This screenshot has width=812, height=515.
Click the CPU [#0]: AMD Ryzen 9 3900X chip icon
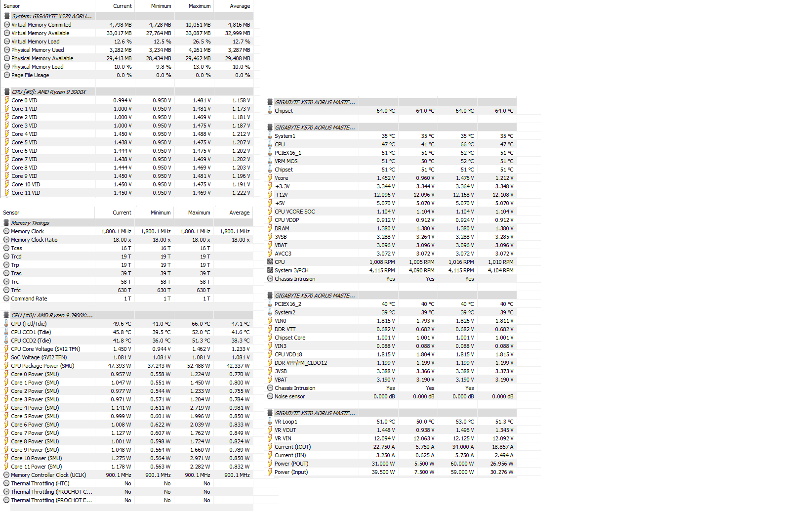pos(7,92)
